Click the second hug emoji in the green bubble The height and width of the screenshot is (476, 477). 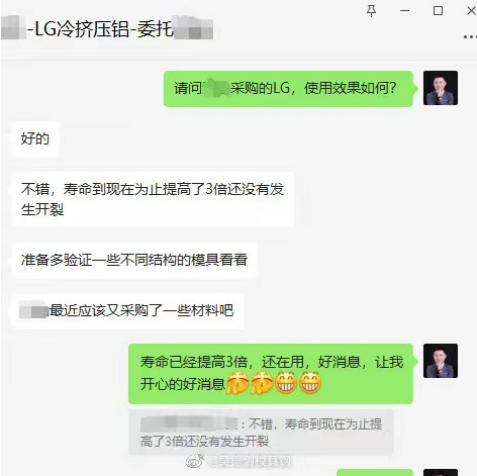tap(262, 383)
